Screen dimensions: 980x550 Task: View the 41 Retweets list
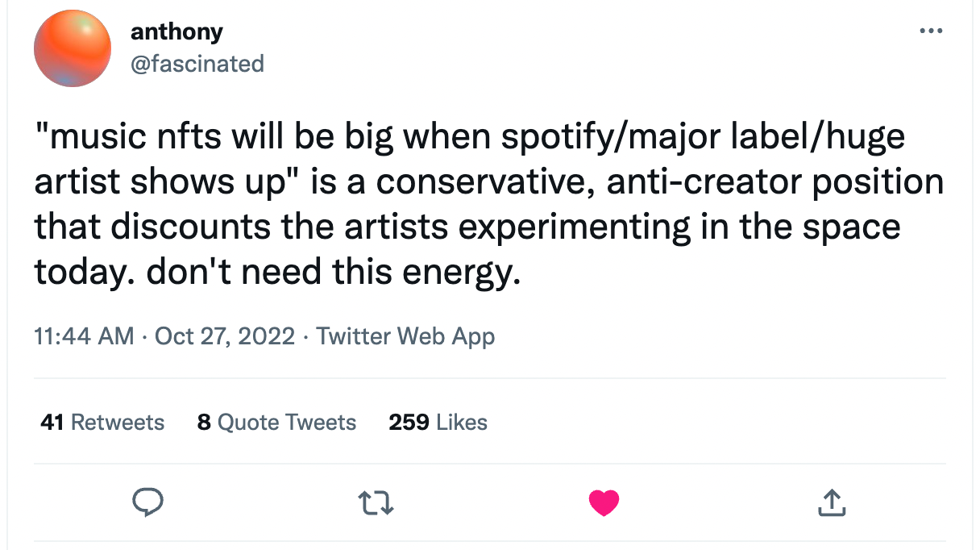(x=102, y=422)
